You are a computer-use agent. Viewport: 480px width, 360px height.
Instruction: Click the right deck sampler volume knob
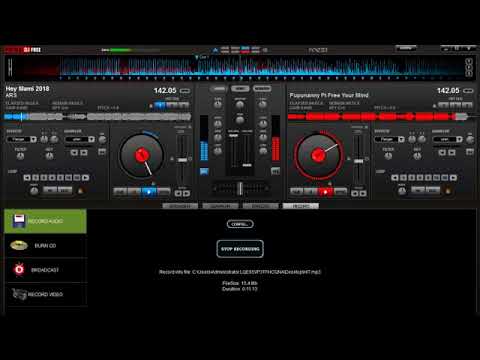click(470, 140)
